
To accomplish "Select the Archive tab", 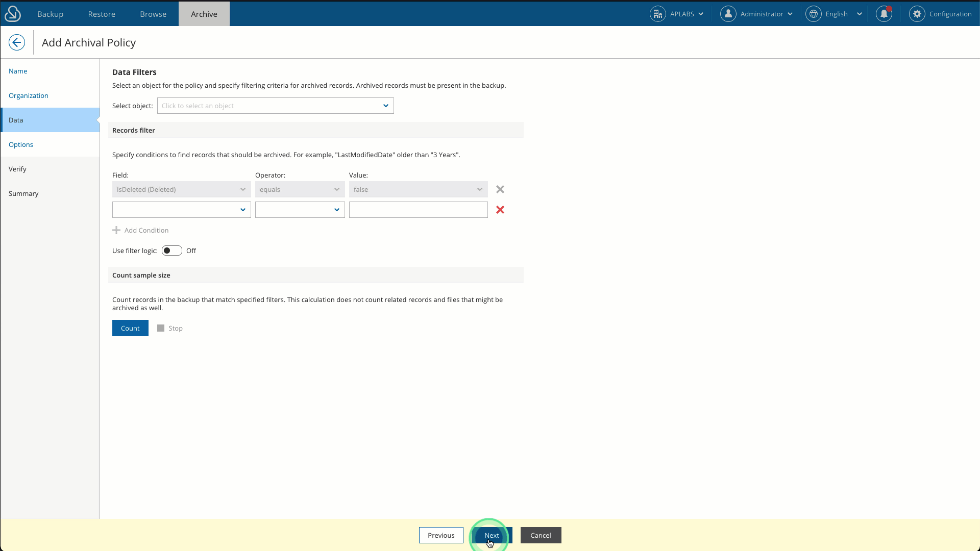I will [204, 14].
